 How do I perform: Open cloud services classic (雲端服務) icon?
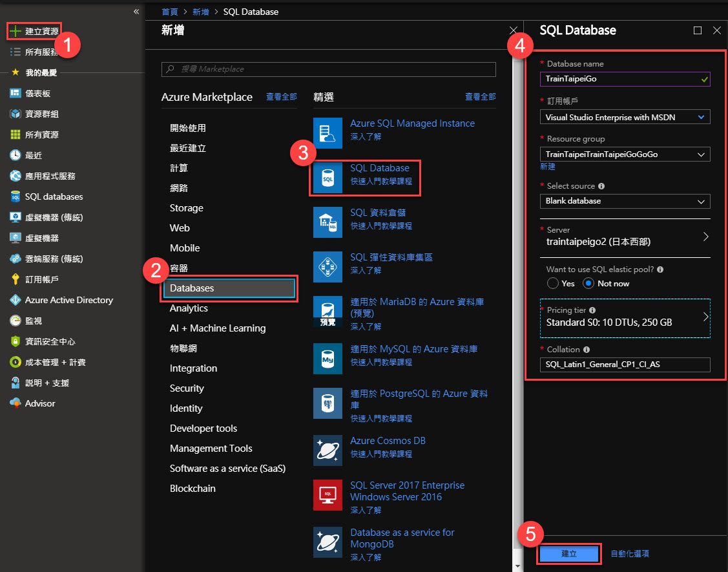coord(16,259)
